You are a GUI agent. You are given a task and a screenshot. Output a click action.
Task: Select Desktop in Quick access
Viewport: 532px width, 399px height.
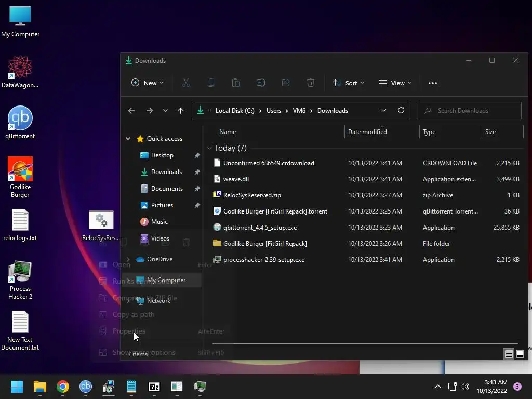tap(162, 155)
